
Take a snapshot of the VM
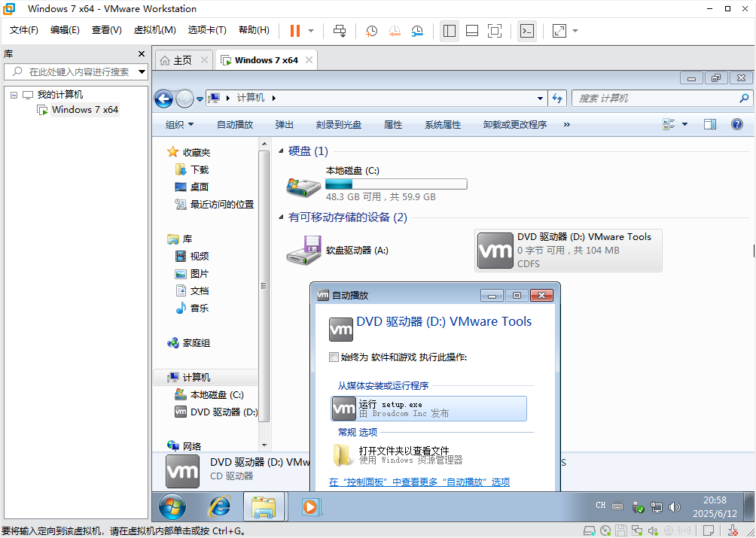tap(371, 31)
